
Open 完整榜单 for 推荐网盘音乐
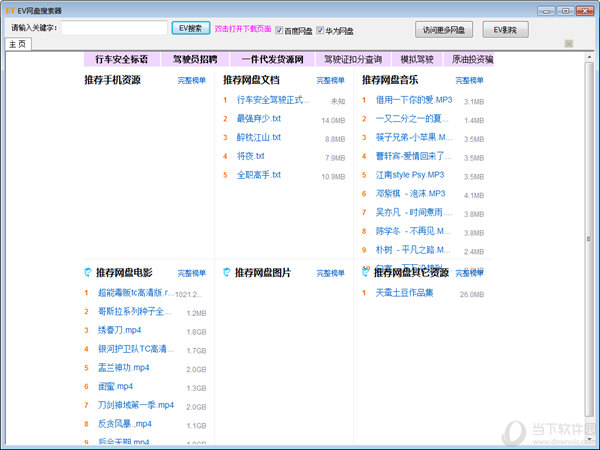(470, 80)
